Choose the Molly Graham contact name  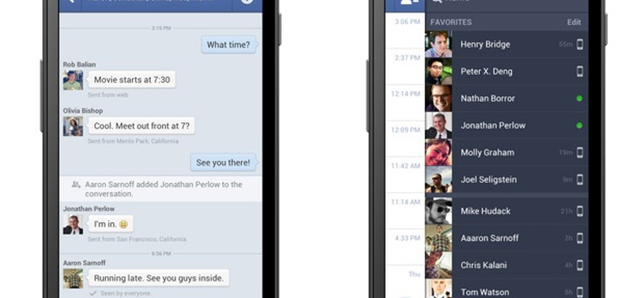click(x=488, y=153)
